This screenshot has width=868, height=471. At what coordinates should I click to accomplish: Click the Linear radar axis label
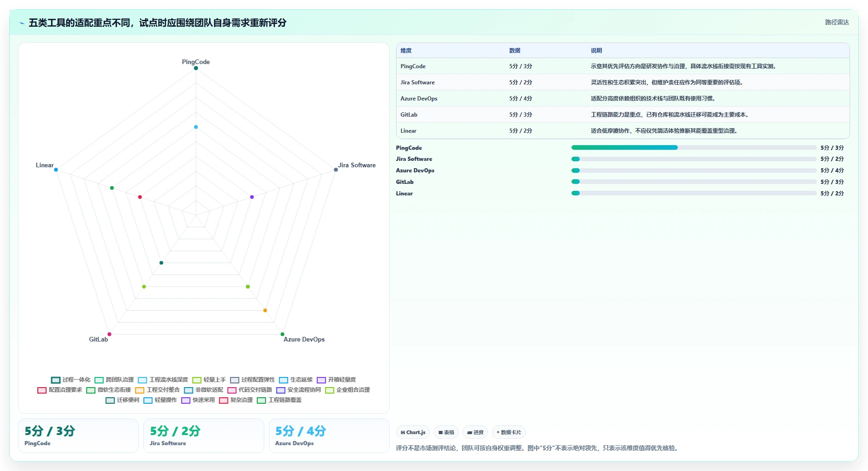tap(45, 165)
